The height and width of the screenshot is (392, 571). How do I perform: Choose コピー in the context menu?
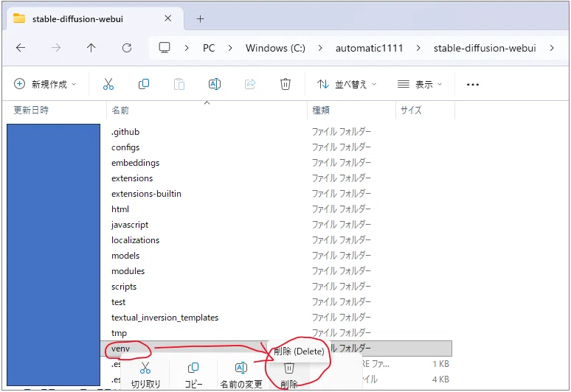(193, 375)
